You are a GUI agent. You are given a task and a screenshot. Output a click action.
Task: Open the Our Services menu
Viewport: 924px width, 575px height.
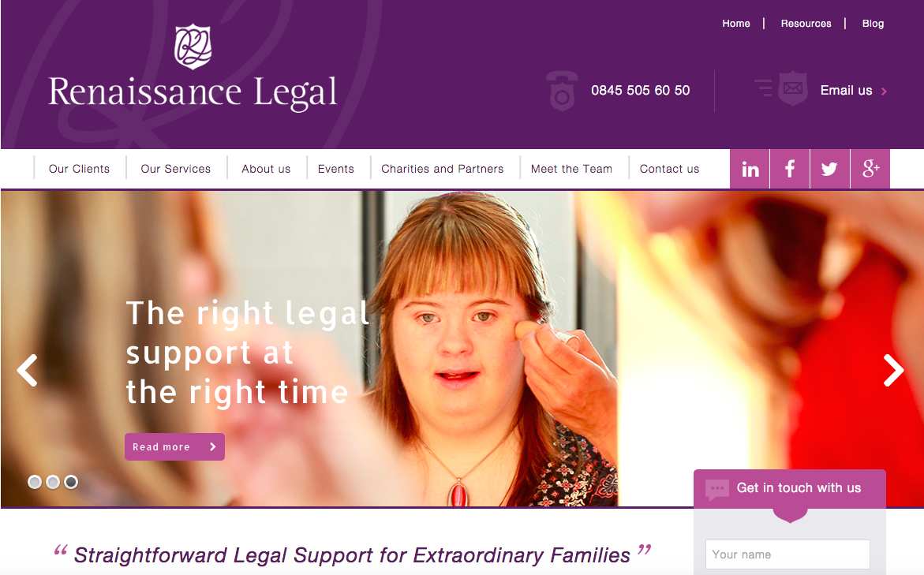(176, 169)
